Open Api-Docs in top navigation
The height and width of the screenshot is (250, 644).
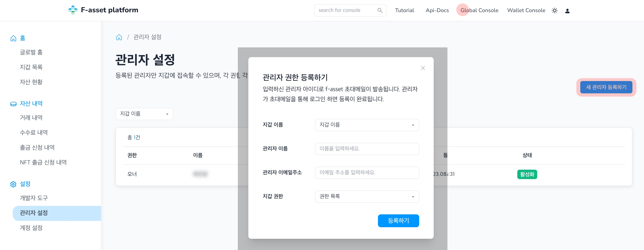tap(437, 10)
